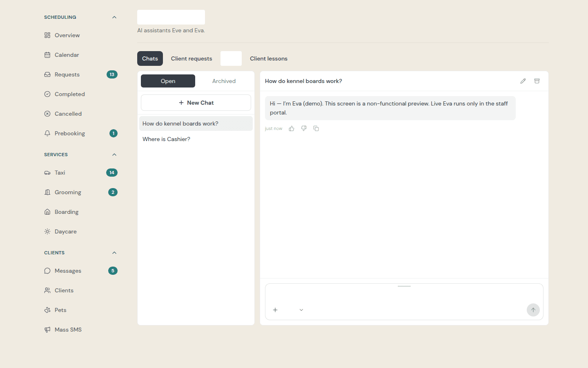The height and width of the screenshot is (368, 588).
Task: Open Prebooking with bell icon
Action: click(80, 133)
